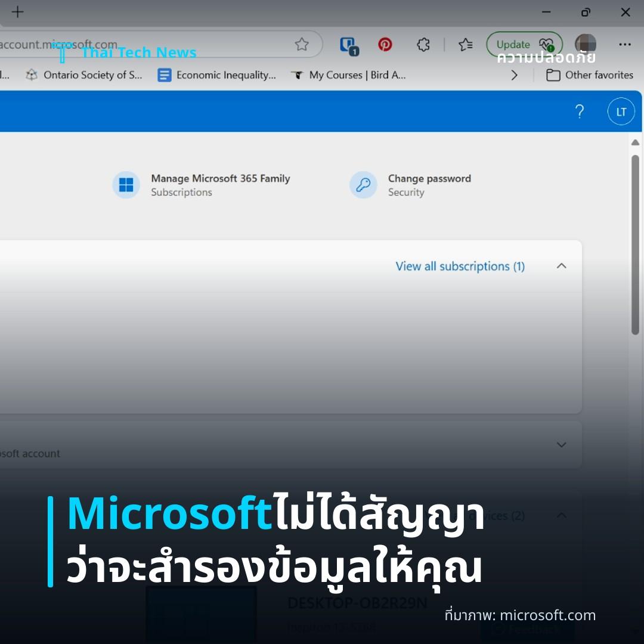Open Ontario Society of S... bookmark
The height and width of the screenshot is (644, 644).
[x=84, y=75]
